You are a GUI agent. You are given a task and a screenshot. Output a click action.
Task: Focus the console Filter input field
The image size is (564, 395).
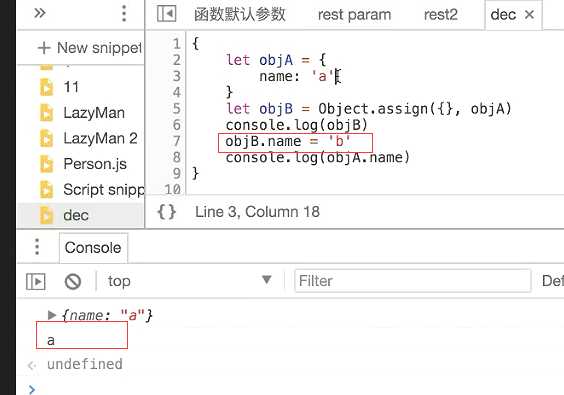(x=413, y=281)
